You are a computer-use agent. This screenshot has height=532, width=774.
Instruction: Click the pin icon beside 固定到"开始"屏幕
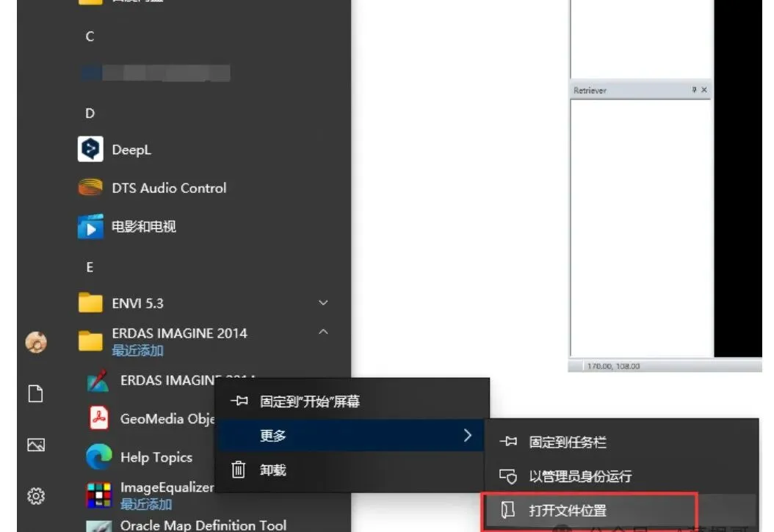point(239,401)
